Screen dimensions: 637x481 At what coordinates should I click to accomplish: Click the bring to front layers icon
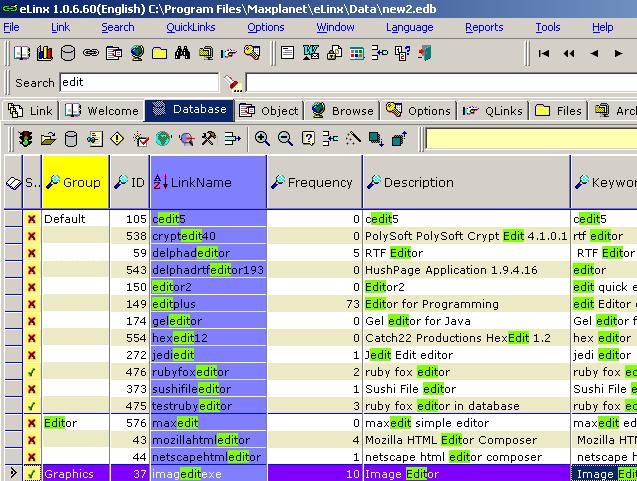point(399,139)
